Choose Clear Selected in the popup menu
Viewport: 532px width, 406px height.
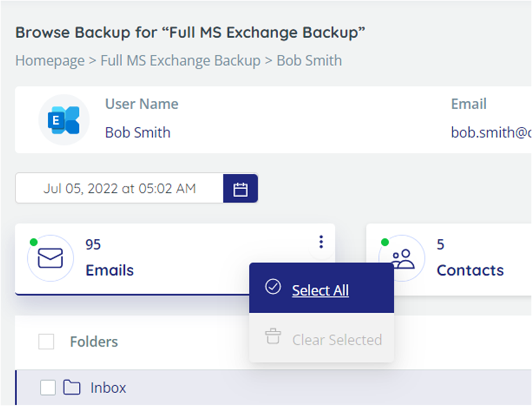tap(321, 338)
